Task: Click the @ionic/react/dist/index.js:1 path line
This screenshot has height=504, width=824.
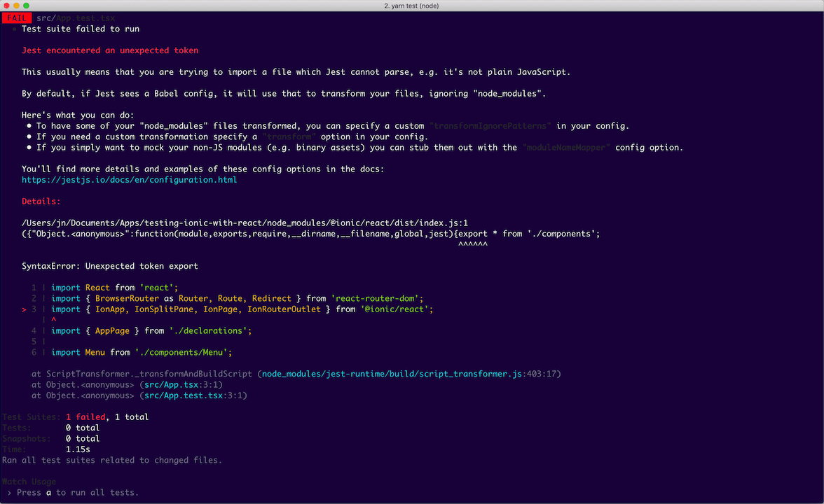Action: [x=245, y=223]
